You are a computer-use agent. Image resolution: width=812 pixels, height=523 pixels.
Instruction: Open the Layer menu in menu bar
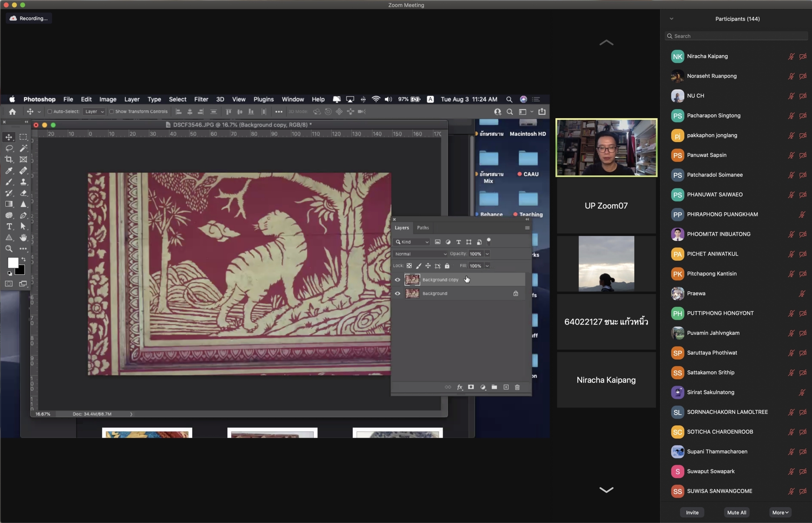pyautogui.click(x=132, y=99)
